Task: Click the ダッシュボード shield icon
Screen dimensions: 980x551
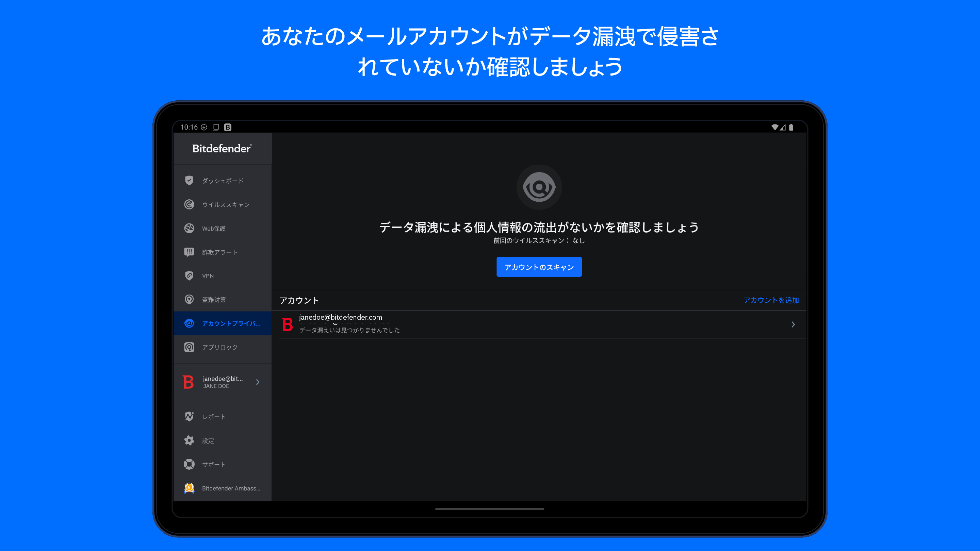Action: pos(189,181)
